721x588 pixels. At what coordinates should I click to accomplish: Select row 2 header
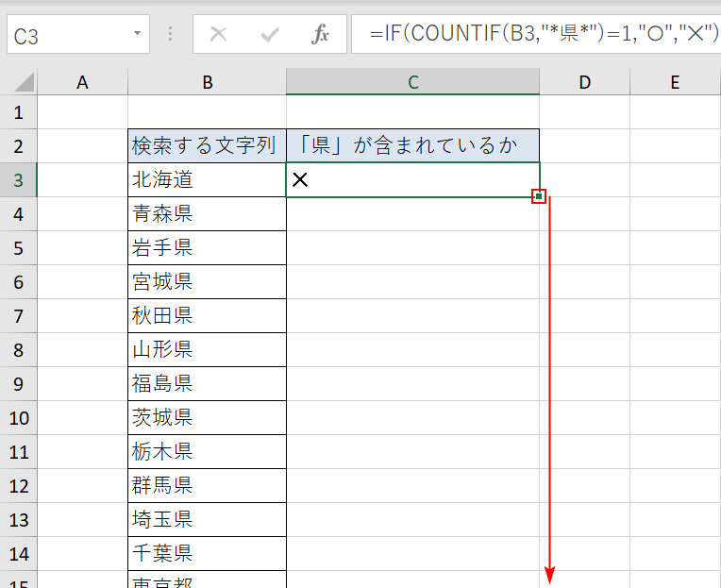click(18, 146)
